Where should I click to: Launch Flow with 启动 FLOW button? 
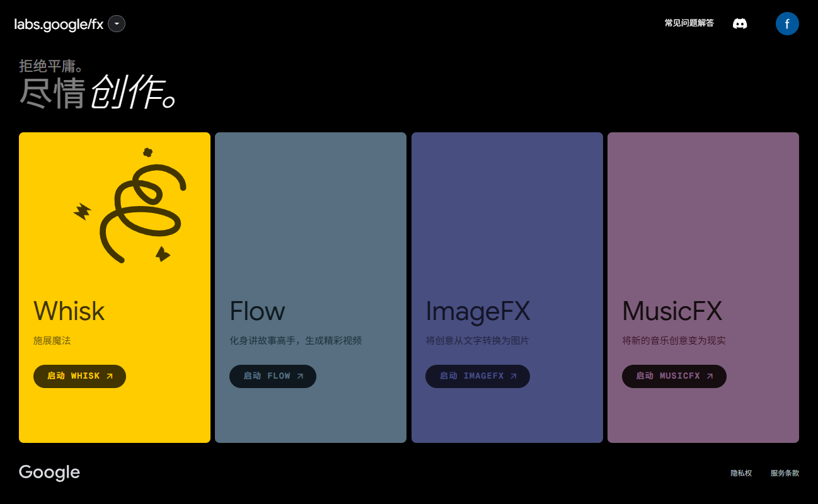pos(273,376)
